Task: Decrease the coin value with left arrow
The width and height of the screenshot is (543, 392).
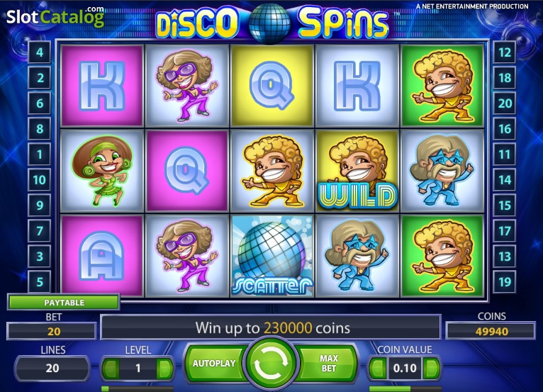Action: coord(377,368)
